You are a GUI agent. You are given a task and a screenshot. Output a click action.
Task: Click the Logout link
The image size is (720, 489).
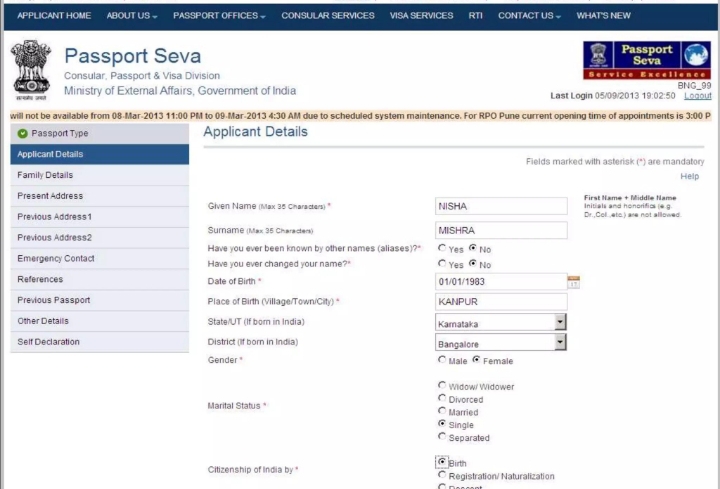coord(698,96)
